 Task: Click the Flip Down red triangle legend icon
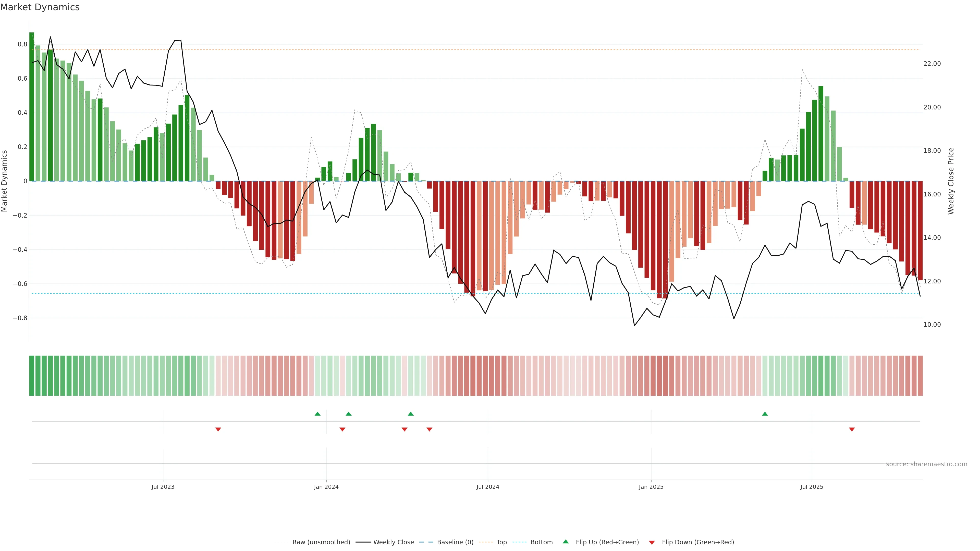(652, 542)
